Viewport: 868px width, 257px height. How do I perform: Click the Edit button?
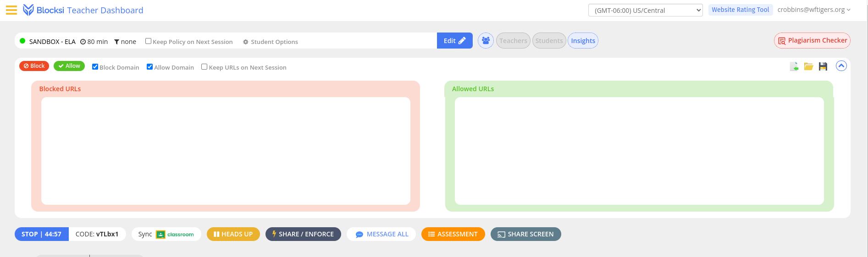click(454, 41)
